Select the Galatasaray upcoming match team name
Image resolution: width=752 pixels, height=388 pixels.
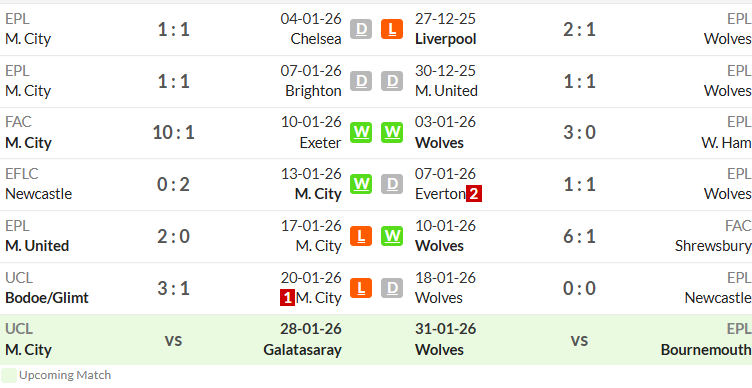tap(302, 350)
